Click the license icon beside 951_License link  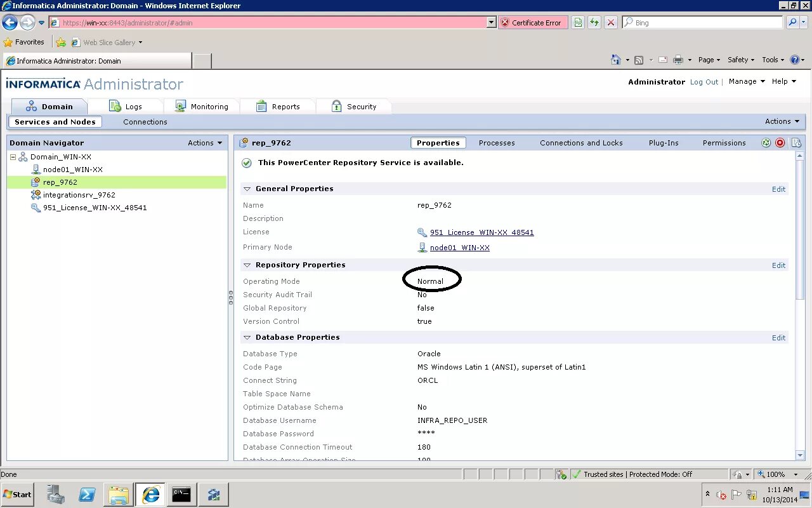click(x=422, y=232)
